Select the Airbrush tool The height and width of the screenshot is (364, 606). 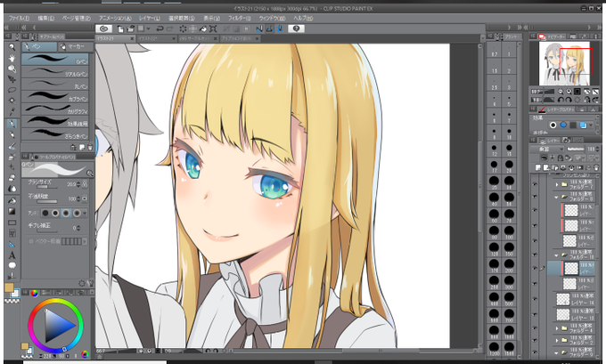click(x=12, y=157)
